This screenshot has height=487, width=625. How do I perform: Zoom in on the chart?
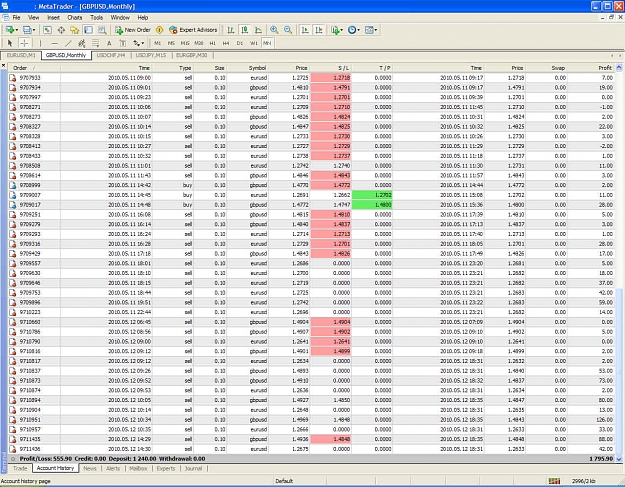[274, 30]
